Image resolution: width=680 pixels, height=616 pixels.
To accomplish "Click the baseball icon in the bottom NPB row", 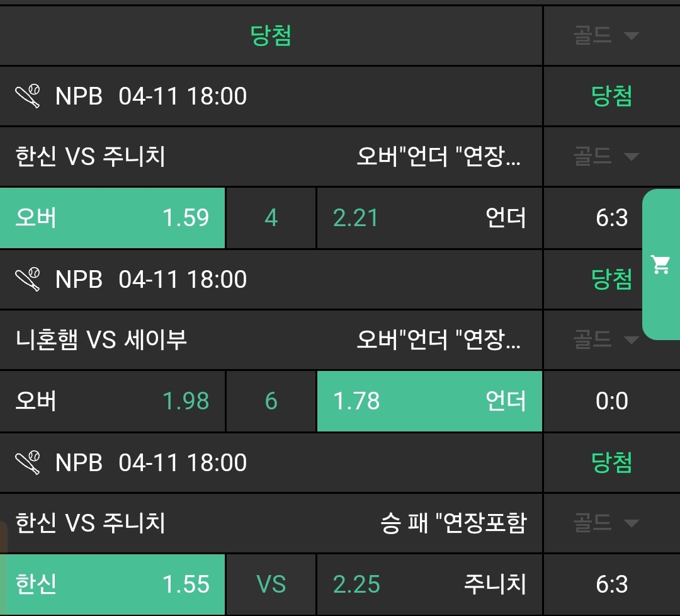I will (x=28, y=462).
